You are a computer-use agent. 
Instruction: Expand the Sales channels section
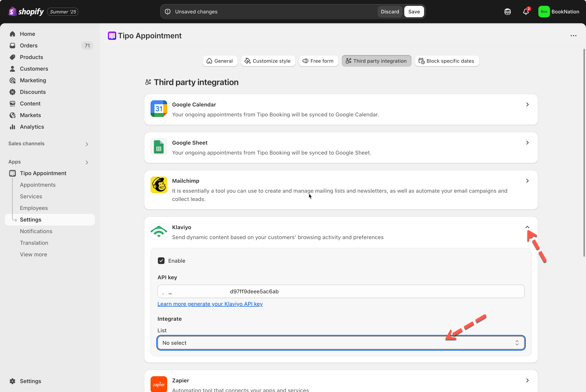(87, 144)
